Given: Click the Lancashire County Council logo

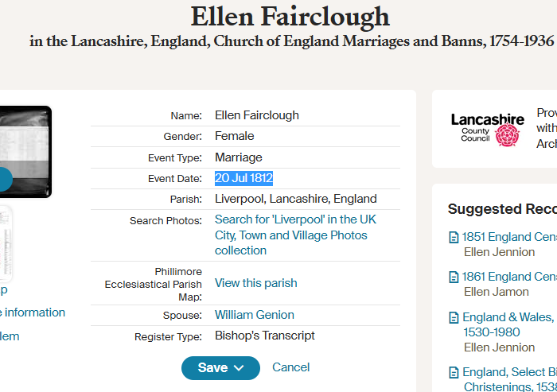Looking at the screenshot, I should [x=488, y=130].
